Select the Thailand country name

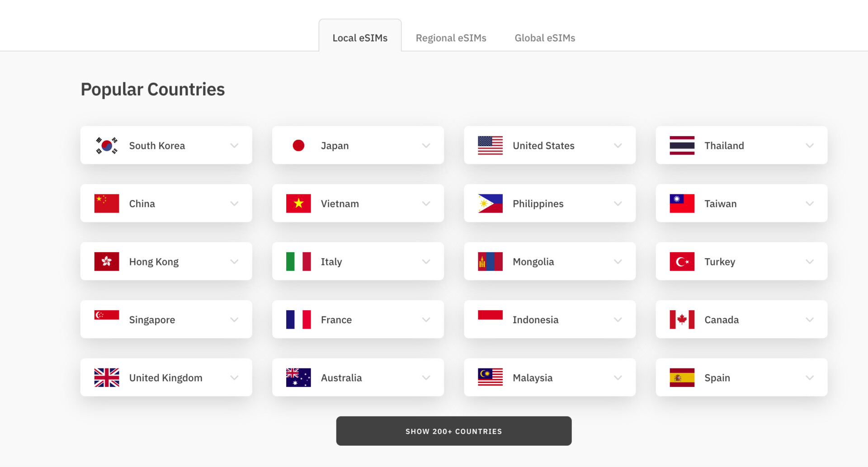point(724,146)
